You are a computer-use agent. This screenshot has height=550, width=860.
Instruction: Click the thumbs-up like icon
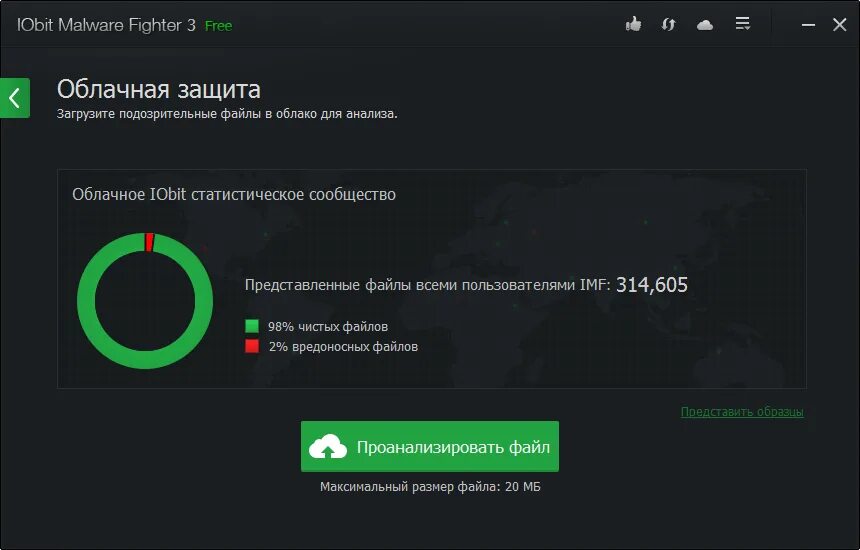[633, 24]
